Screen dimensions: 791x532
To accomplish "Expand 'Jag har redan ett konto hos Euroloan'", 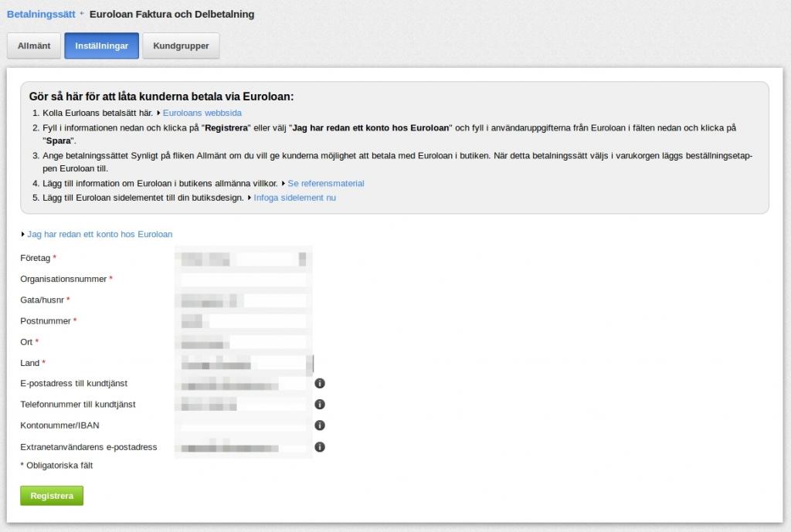I will pos(100,234).
